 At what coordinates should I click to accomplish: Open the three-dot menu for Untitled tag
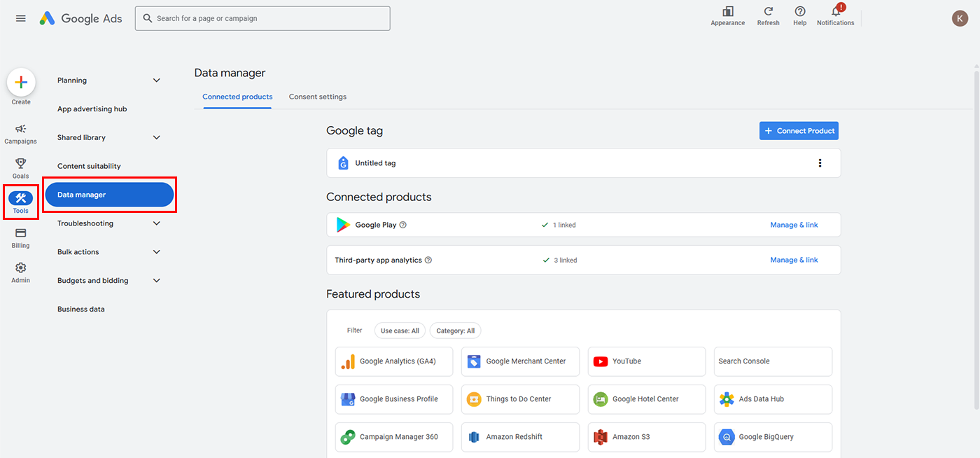[x=820, y=163]
